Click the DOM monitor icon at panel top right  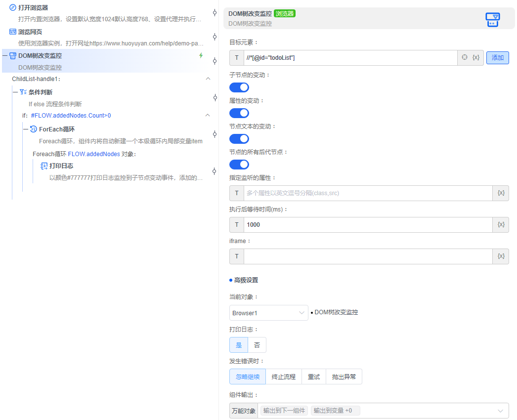(x=492, y=20)
